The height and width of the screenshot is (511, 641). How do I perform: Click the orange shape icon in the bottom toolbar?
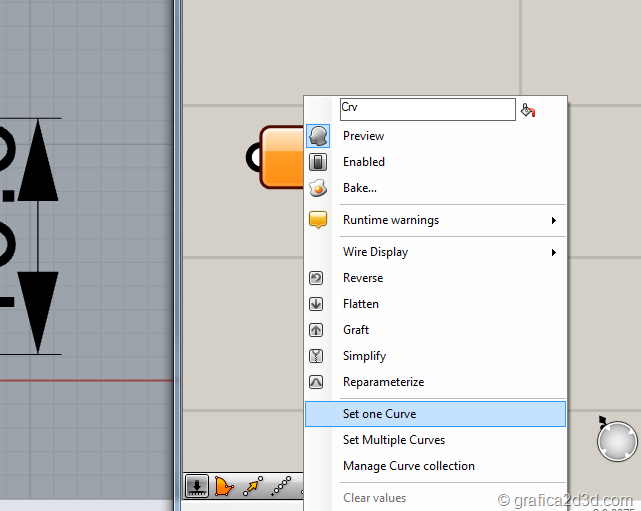224,486
